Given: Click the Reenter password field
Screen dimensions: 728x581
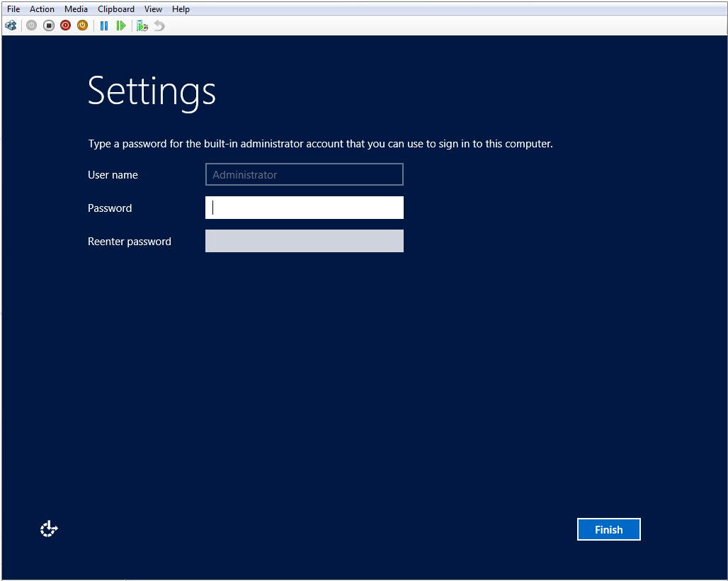Looking at the screenshot, I should point(305,241).
